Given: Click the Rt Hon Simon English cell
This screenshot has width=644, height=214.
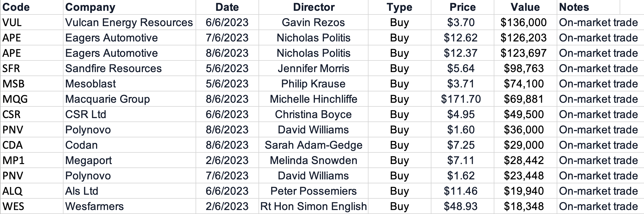Looking at the screenshot, I should (313, 207).
